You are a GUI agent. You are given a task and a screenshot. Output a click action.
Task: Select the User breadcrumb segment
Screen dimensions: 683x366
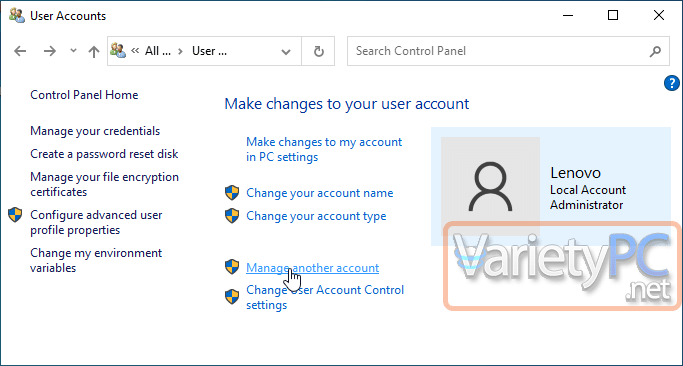pyautogui.click(x=210, y=51)
